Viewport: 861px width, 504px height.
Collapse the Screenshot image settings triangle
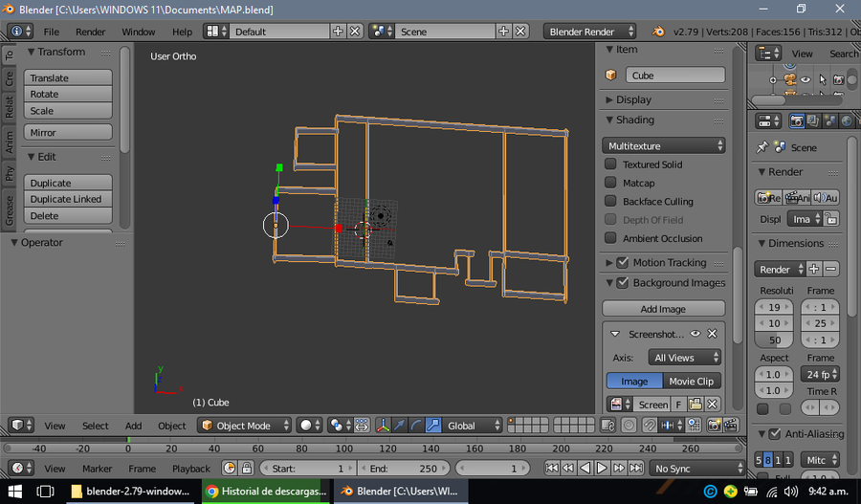click(615, 334)
